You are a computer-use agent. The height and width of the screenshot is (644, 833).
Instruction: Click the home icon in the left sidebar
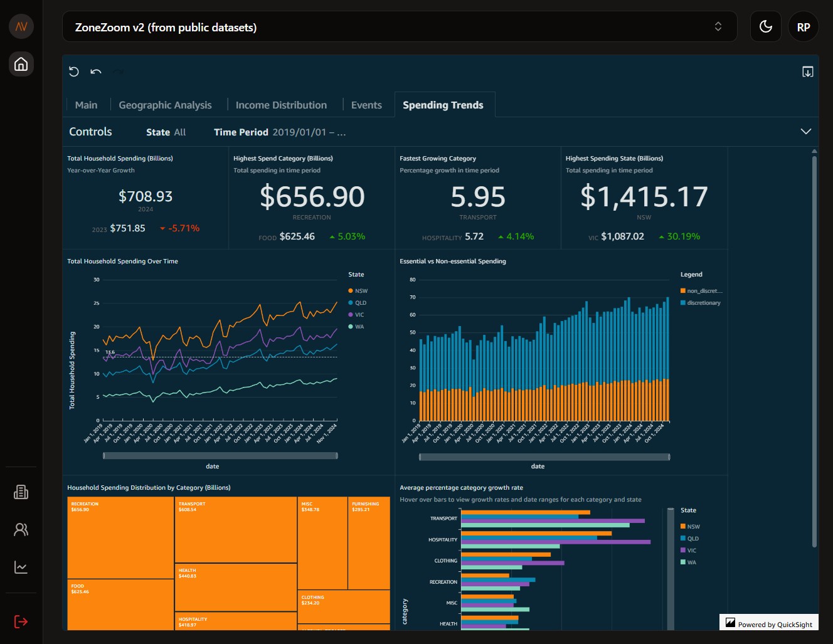[21, 64]
